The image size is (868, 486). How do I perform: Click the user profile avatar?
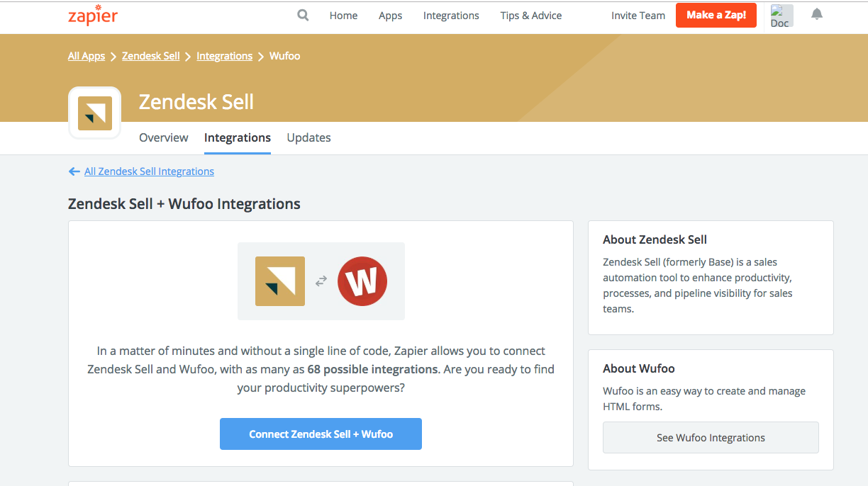781,16
